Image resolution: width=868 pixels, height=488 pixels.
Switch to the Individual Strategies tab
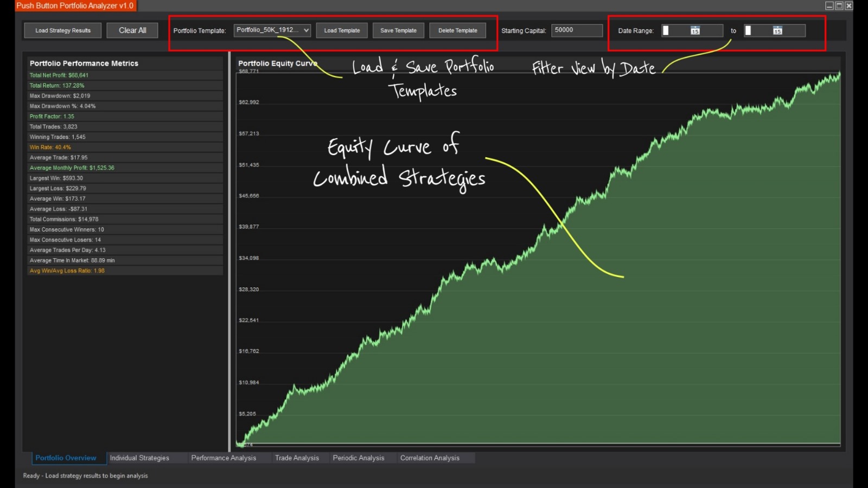click(139, 458)
